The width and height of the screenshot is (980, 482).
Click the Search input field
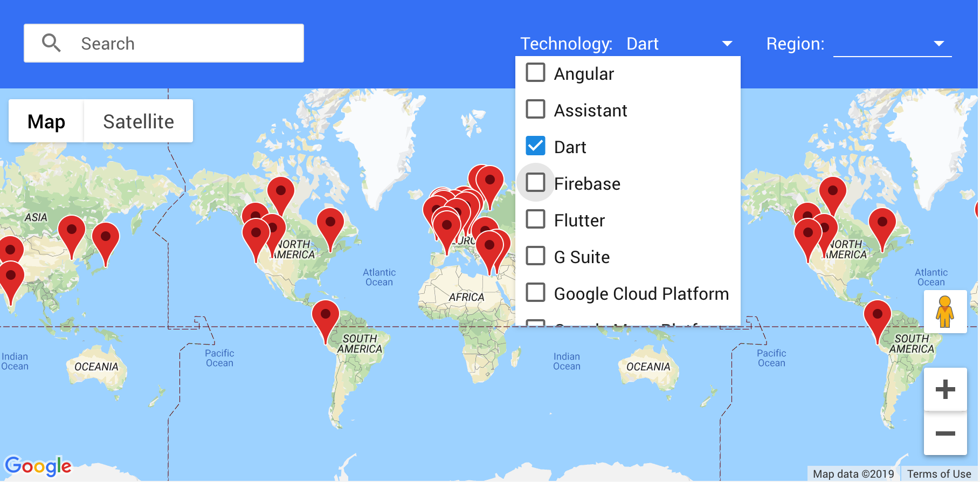(x=164, y=43)
